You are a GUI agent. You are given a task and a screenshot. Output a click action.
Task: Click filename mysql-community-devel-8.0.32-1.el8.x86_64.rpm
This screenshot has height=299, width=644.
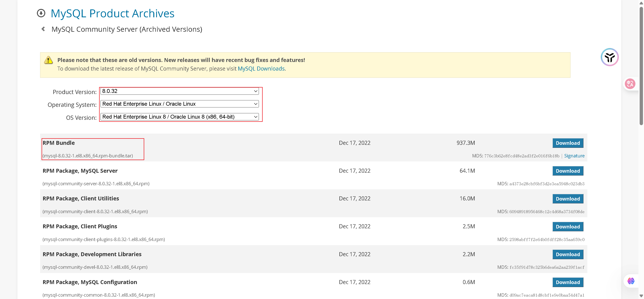(95, 267)
